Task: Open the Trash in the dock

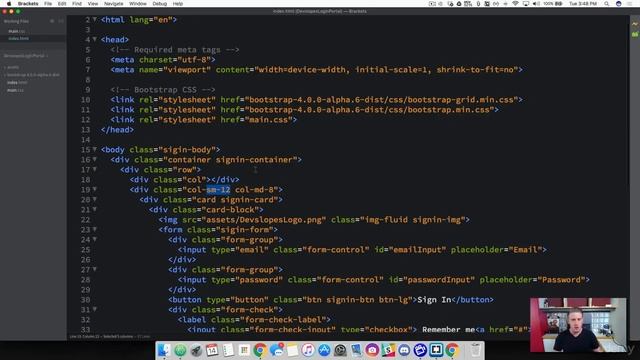Action: 475,350
